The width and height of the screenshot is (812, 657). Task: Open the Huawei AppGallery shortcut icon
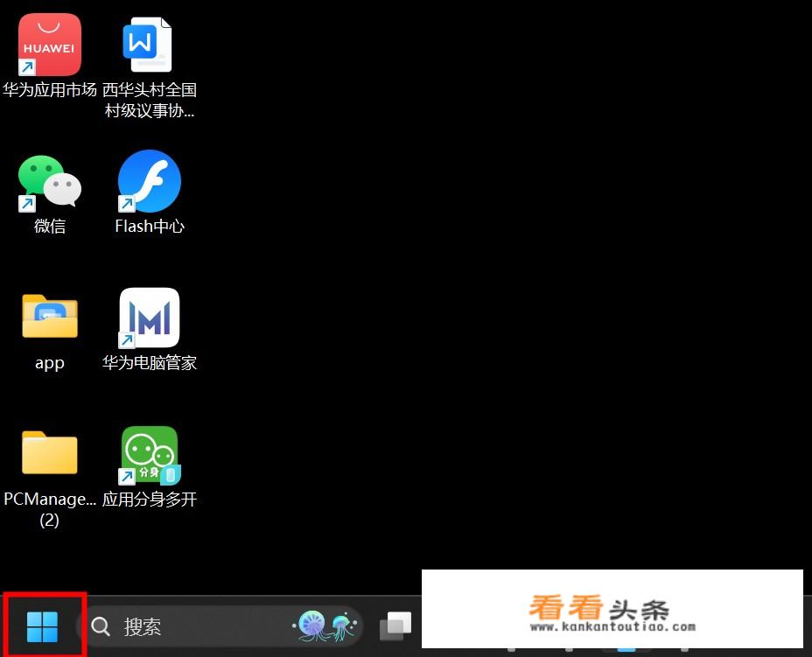(50, 45)
